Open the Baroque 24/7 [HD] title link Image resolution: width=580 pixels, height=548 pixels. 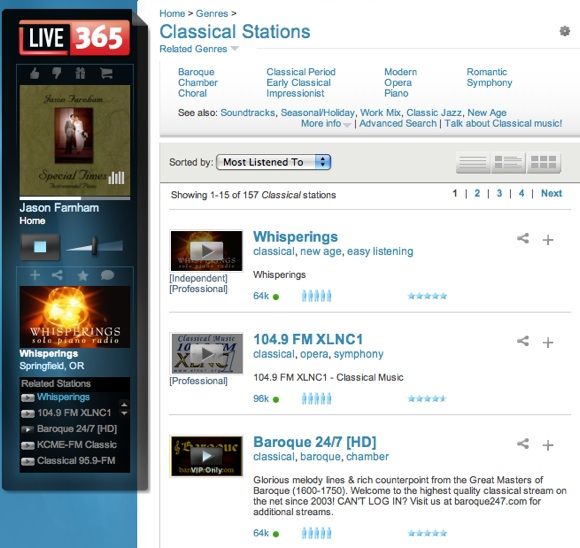(315, 442)
